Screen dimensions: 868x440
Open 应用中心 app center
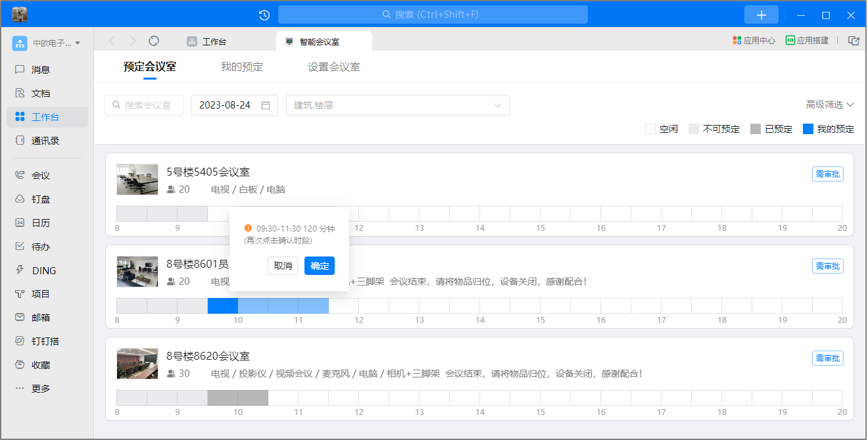(x=754, y=41)
